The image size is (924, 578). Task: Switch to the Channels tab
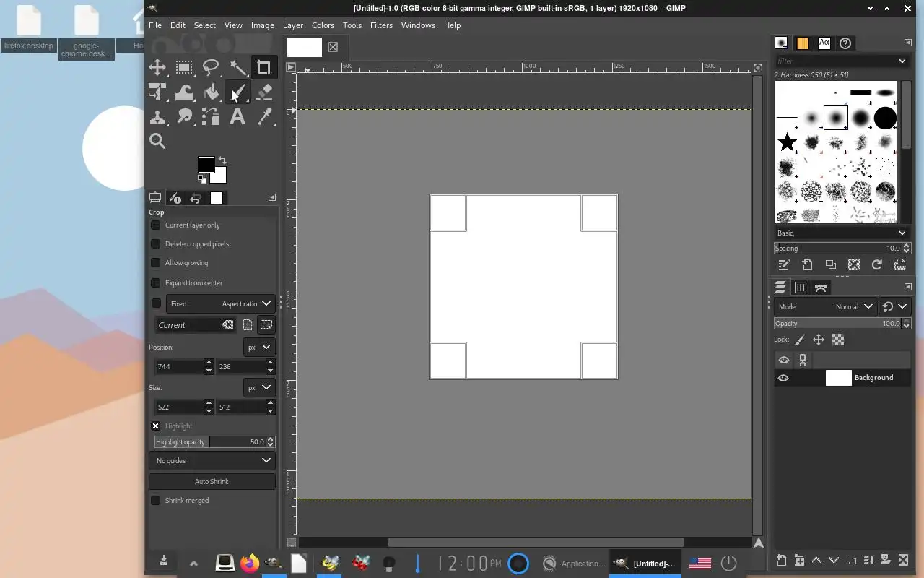click(801, 288)
